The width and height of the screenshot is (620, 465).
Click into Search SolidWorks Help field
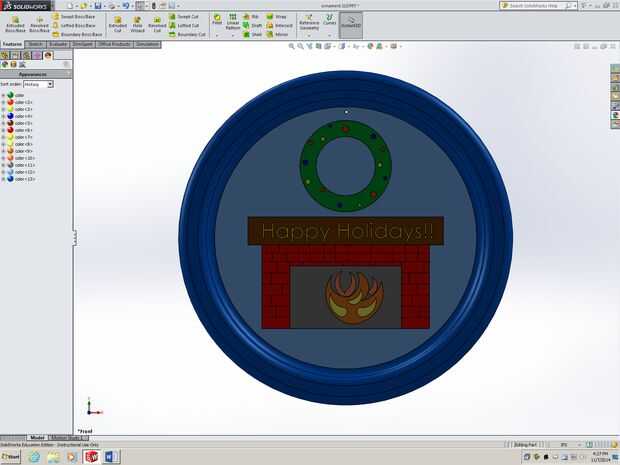[x=536, y=6]
